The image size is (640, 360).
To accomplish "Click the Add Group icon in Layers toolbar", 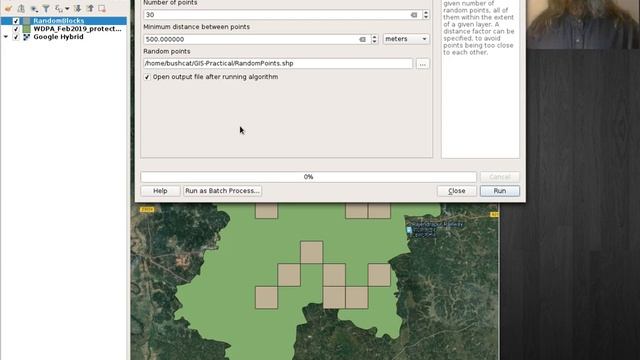I will point(21,8).
